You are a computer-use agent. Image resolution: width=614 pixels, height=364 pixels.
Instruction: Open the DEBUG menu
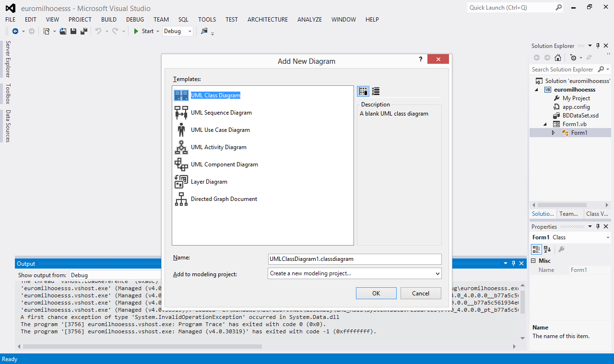135,20
